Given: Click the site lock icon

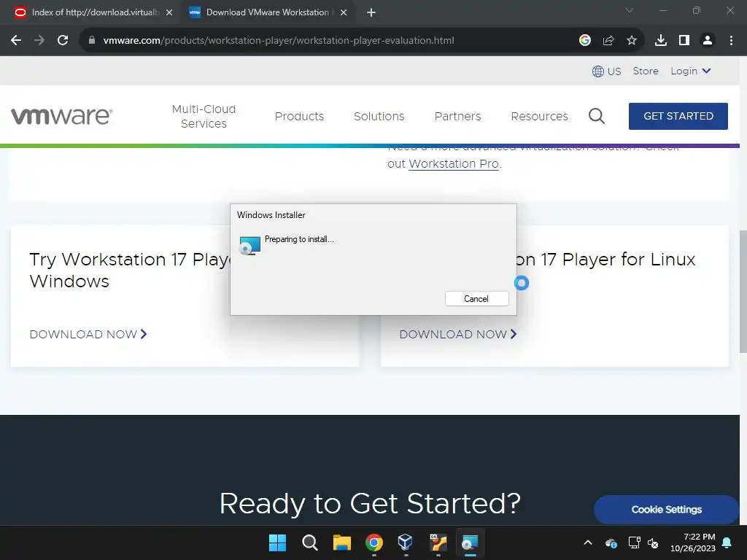Looking at the screenshot, I should tap(92, 41).
